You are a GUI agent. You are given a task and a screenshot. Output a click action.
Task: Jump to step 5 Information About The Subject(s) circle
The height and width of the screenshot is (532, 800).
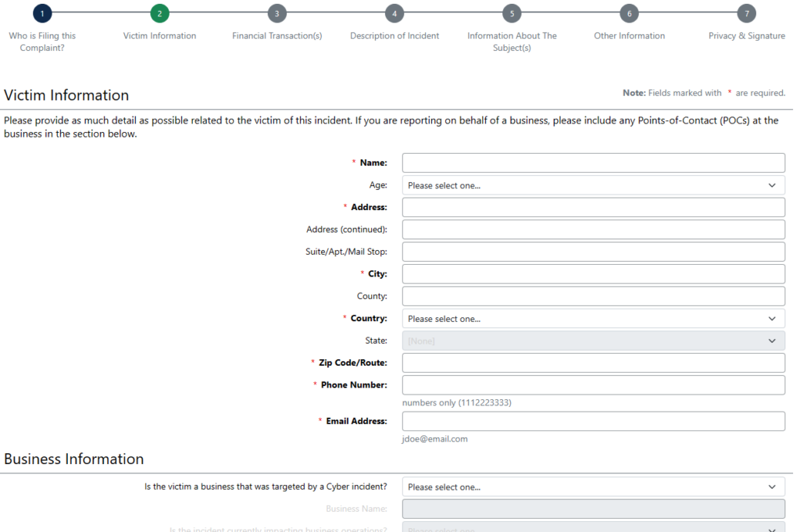coord(512,13)
